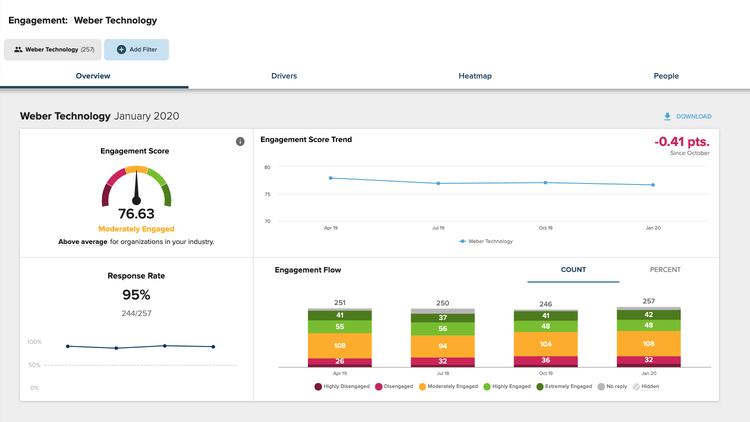Click the dark green 37 segment
Image resolution: width=750 pixels, height=422 pixels.
(442, 318)
